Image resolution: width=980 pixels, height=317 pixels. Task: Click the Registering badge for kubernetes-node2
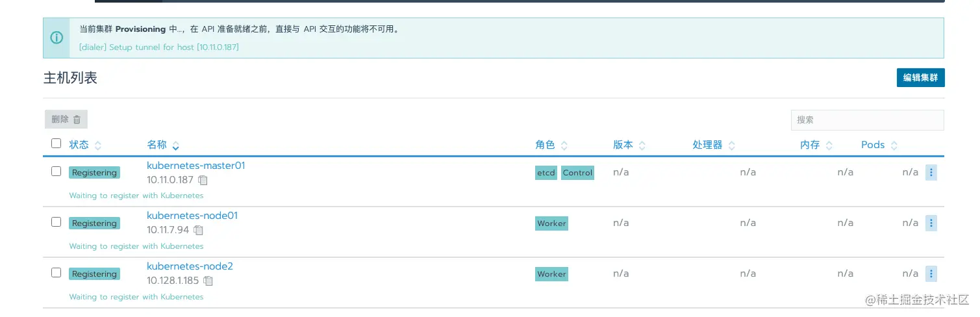94,274
